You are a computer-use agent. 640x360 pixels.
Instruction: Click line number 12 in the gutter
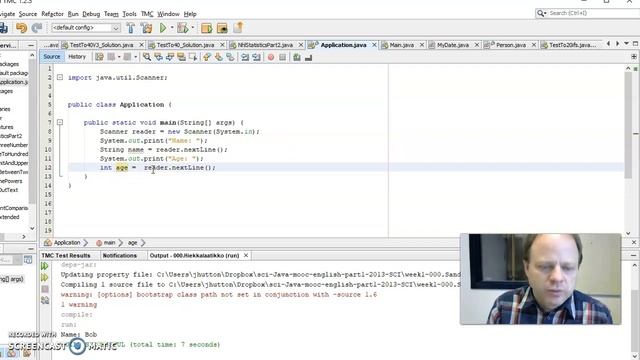coord(49,167)
